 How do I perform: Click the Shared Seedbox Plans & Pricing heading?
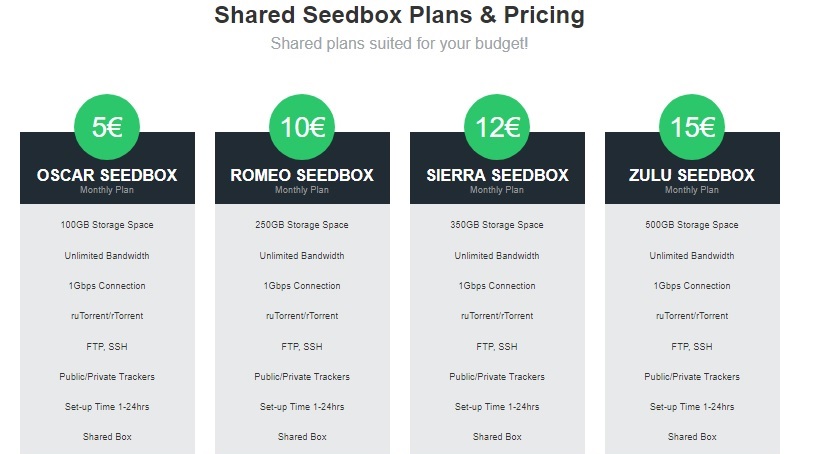pyautogui.click(x=399, y=15)
